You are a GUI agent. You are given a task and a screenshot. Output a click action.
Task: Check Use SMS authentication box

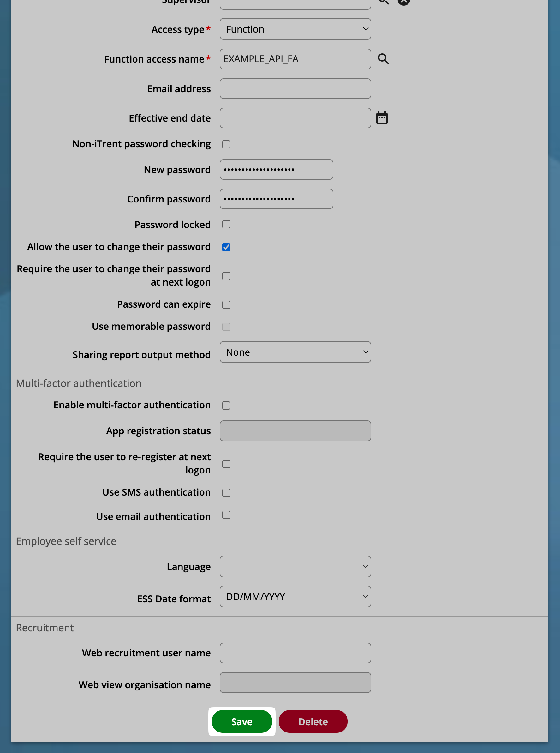(x=226, y=492)
